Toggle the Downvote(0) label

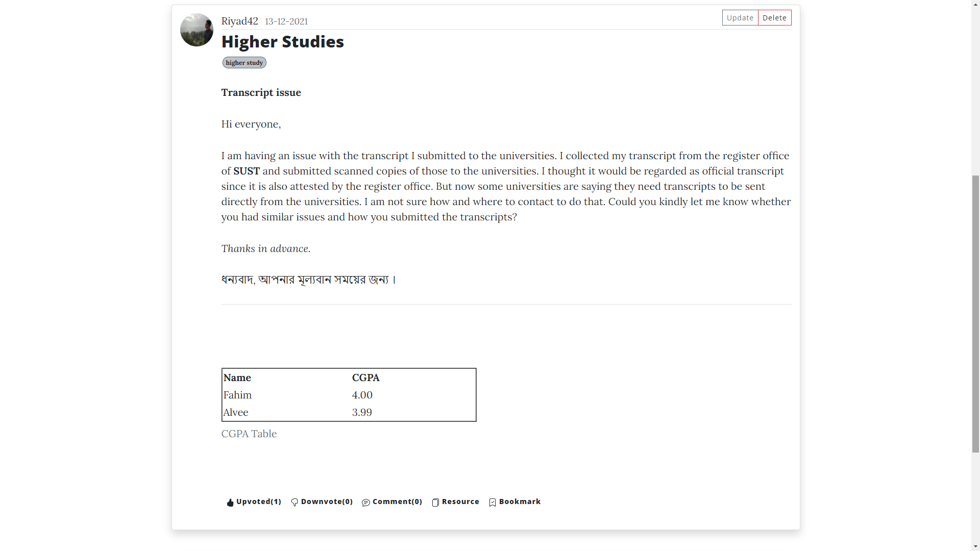point(327,502)
